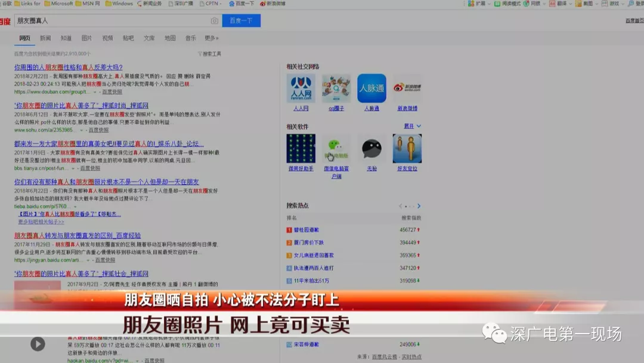Switch to the 视频 search tab
Screen dimensions: 644x363
(107, 38)
